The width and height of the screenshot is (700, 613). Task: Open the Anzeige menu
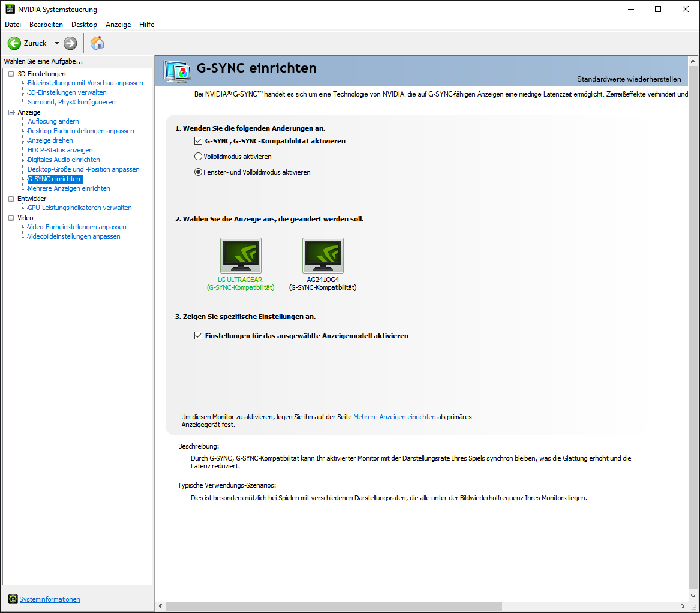click(118, 25)
